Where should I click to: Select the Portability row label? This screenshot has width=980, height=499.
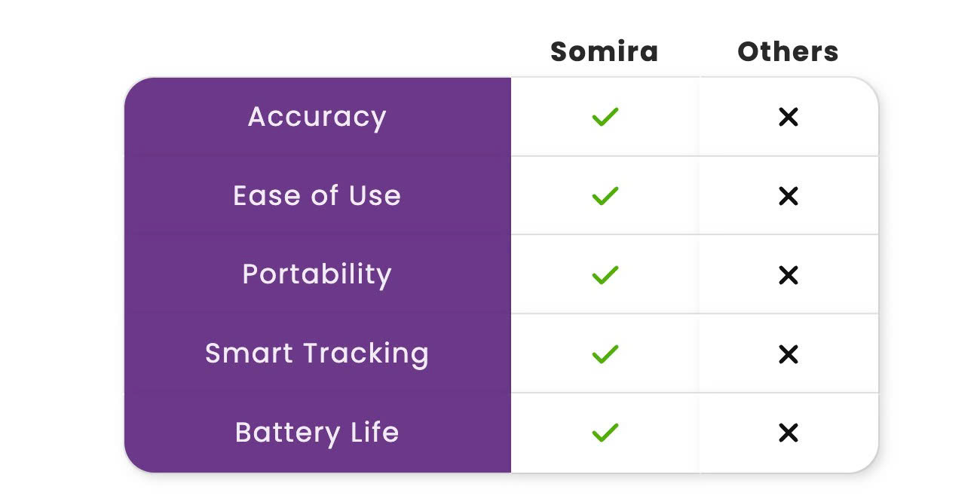[317, 274]
